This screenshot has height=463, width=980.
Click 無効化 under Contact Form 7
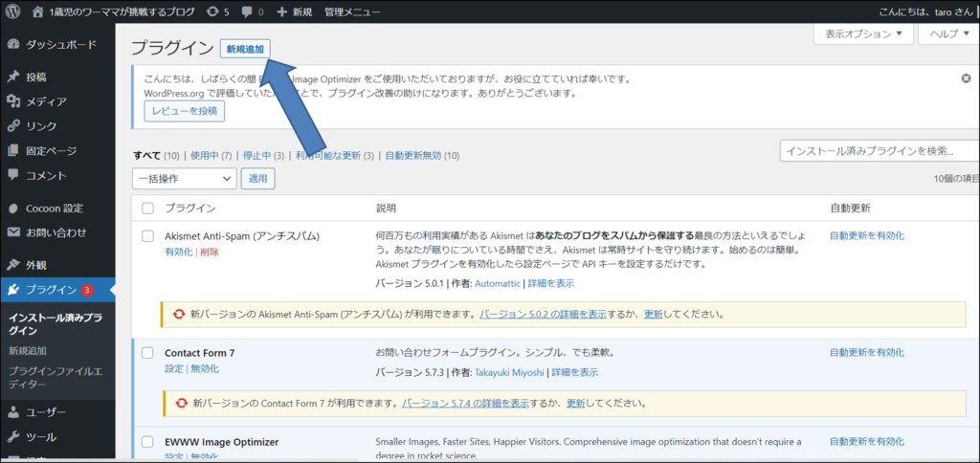click(205, 368)
